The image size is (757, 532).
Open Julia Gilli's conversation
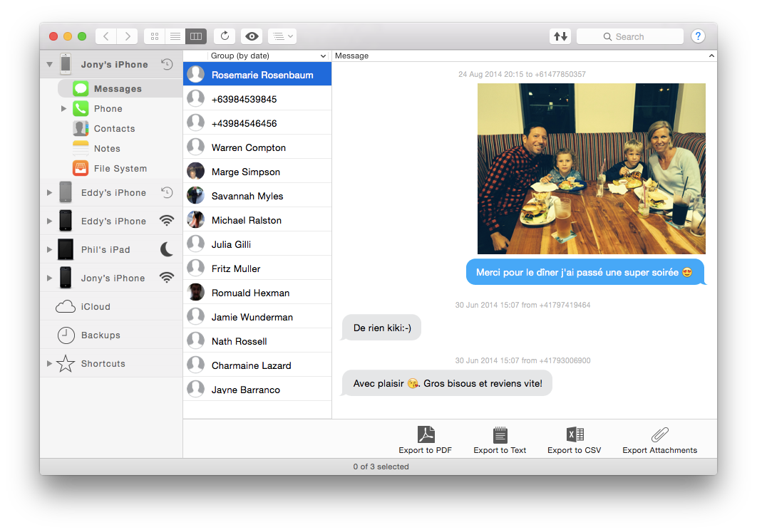(257, 244)
